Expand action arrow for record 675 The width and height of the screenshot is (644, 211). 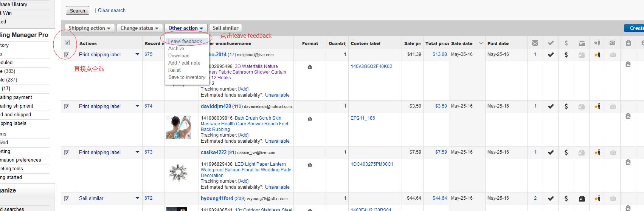[137, 54]
